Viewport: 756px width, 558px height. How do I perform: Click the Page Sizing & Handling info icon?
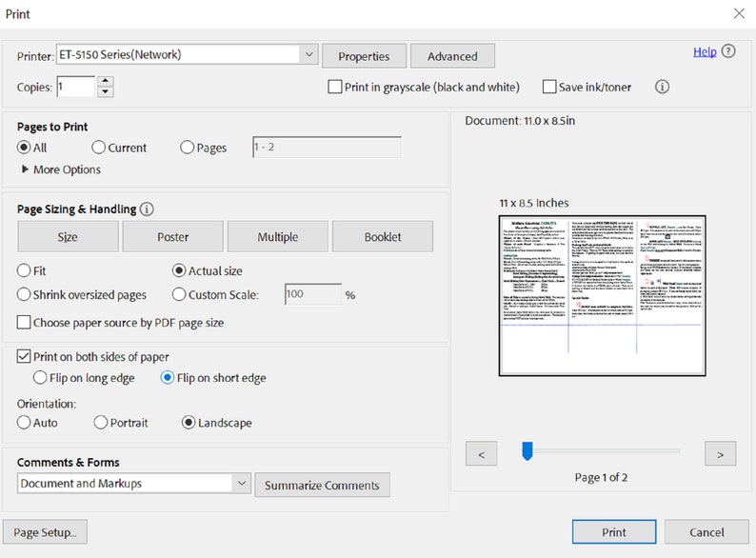[x=147, y=209]
